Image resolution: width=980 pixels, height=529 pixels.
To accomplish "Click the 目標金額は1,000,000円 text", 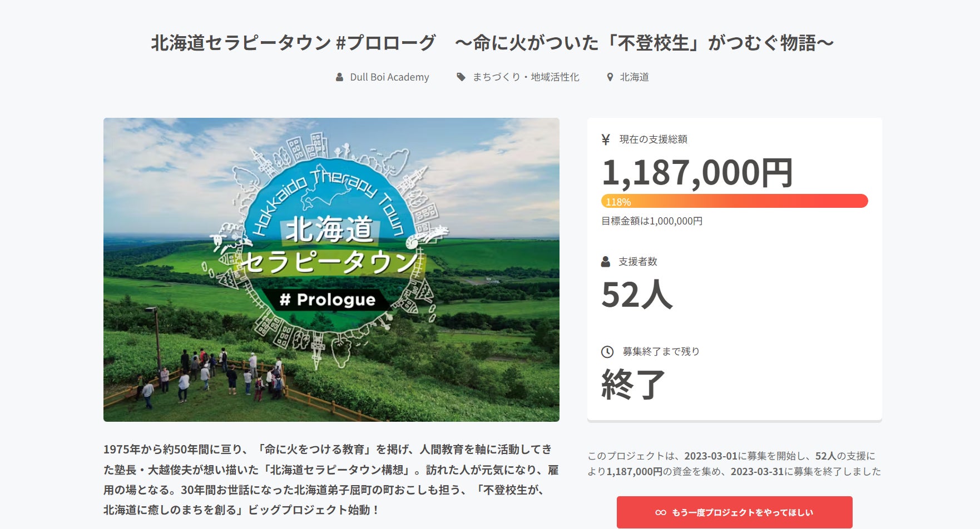I will [x=652, y=221].
